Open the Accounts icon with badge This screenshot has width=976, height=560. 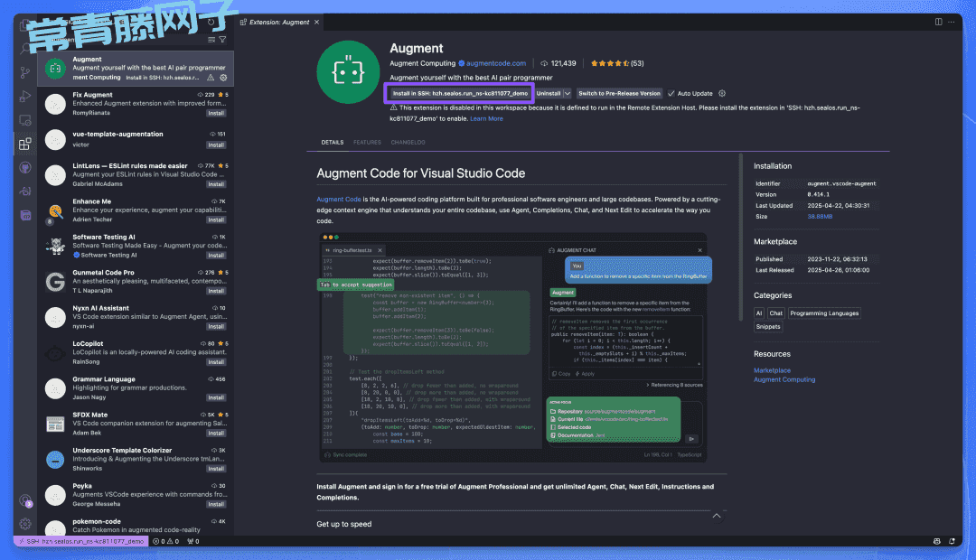25,500
